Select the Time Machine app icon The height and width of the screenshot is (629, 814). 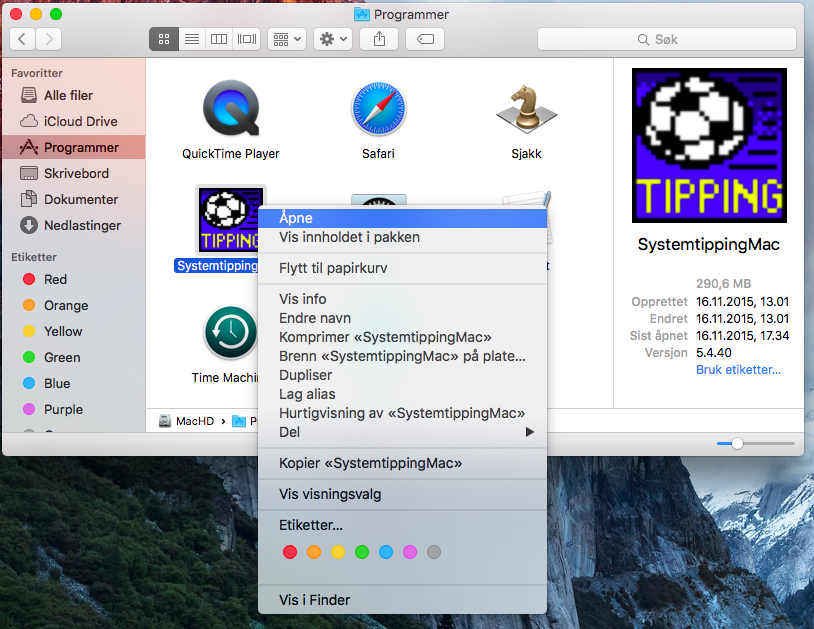coord(230,332)
